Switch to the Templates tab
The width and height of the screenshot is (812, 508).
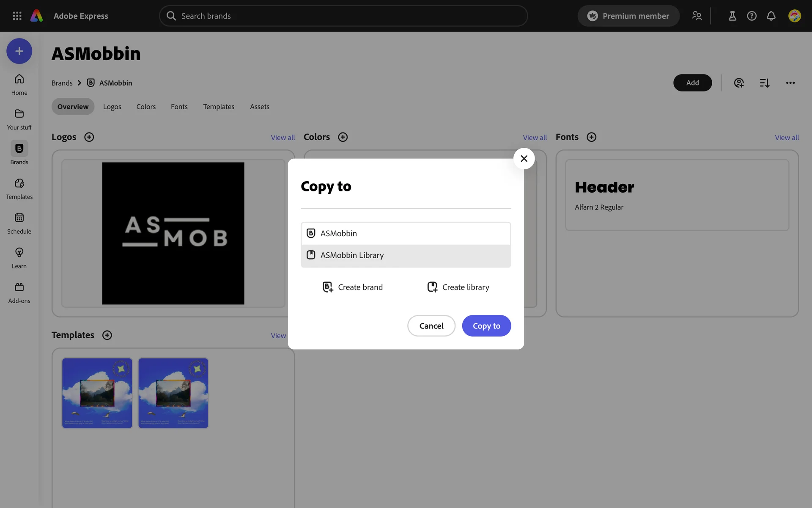(218, 107)
